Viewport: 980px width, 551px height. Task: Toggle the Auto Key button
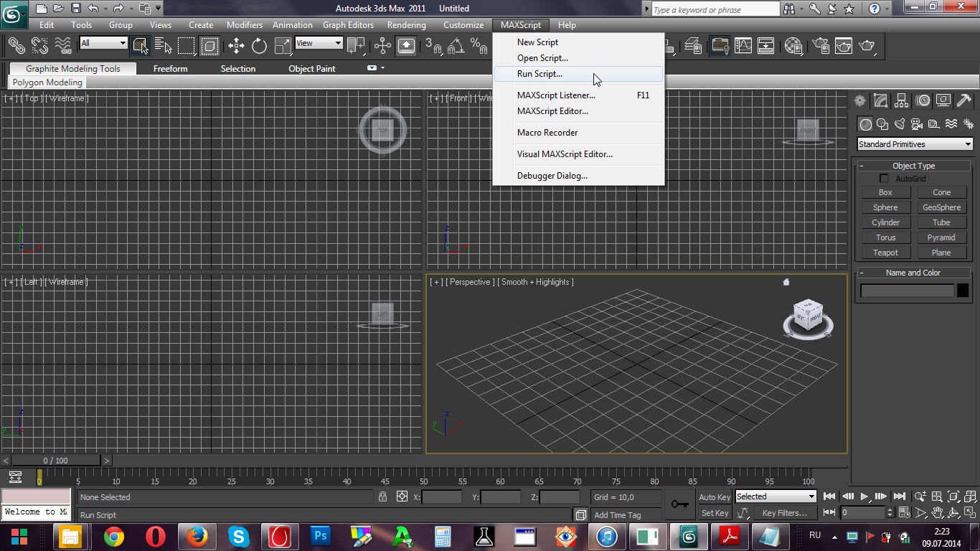tap(714, 497)
